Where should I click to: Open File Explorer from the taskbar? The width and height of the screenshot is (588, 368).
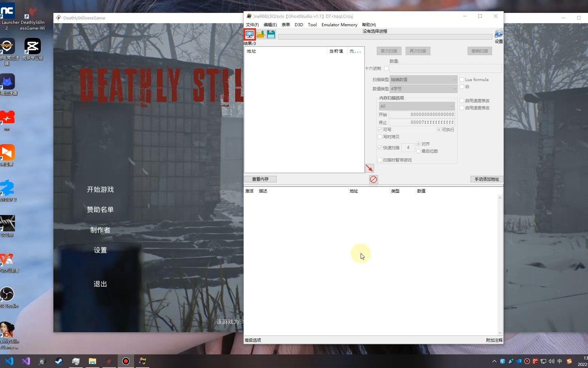[x=92, y=361]
